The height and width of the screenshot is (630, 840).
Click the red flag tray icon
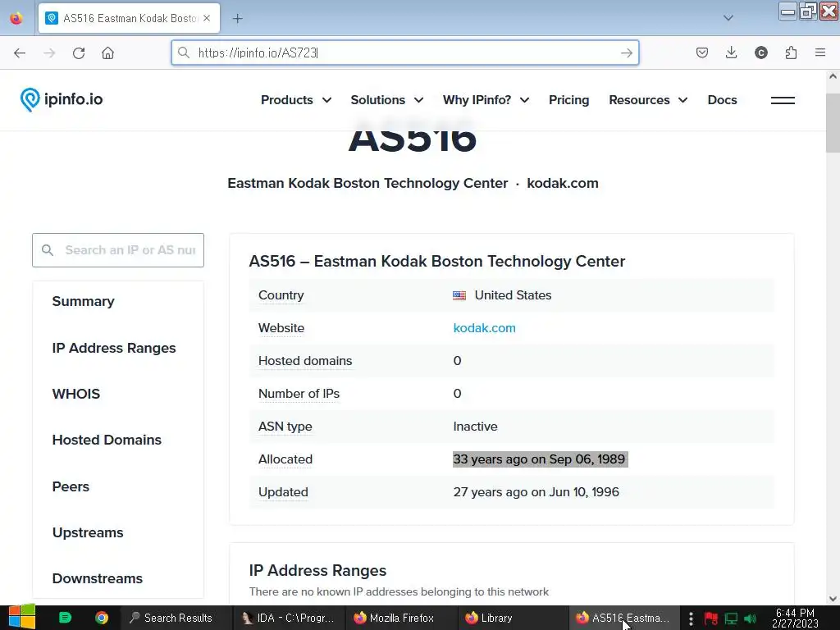click(711, 619)
